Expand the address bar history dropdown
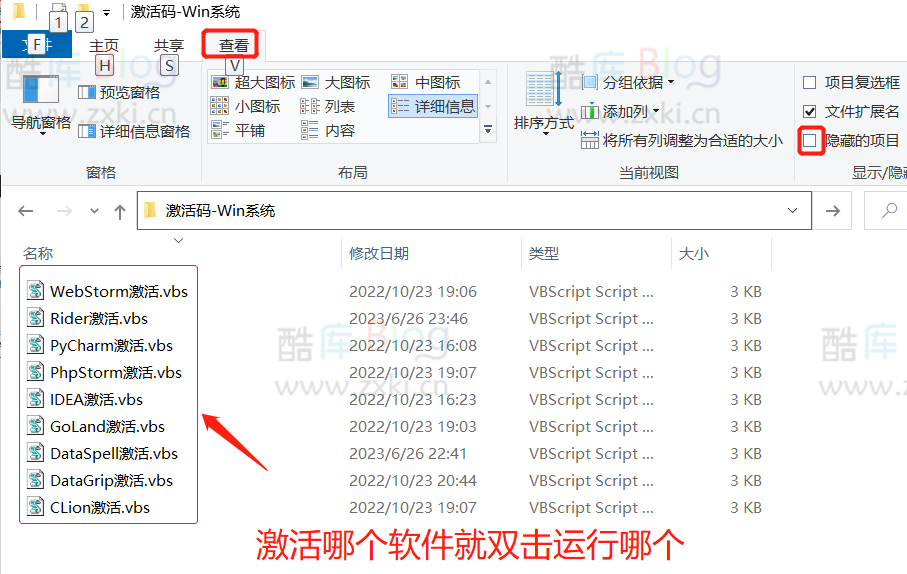Image resolution: width=907 pixels, height=574 pixels. click(x=793, y=211)
